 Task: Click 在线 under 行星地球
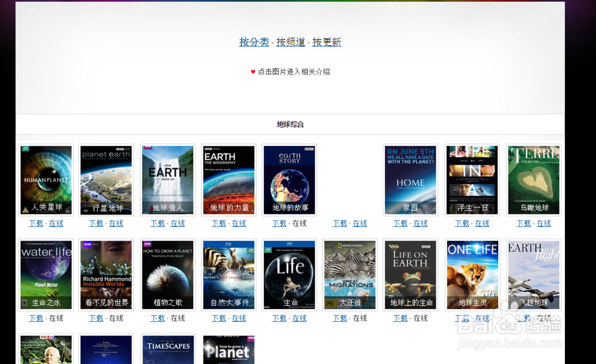(x=116, y=223)
